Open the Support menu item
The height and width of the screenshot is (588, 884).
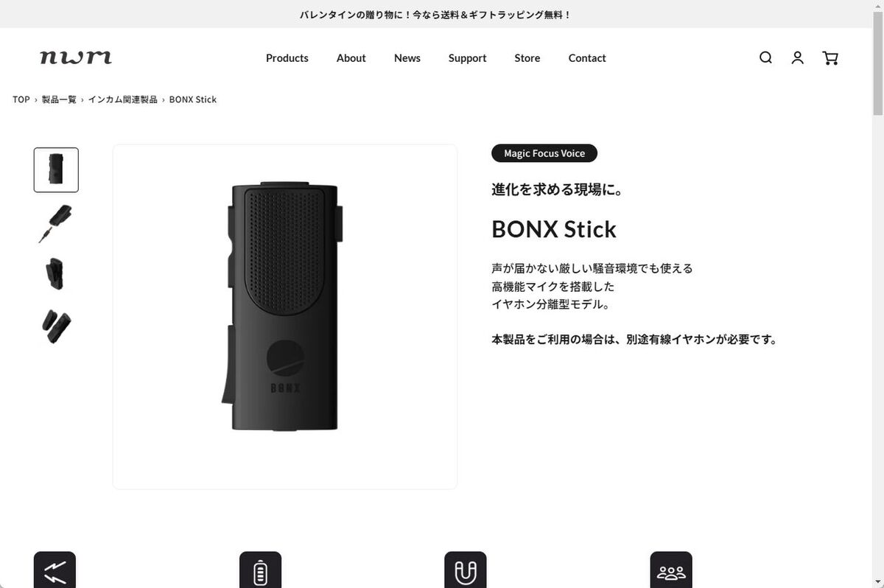point(468,58)
